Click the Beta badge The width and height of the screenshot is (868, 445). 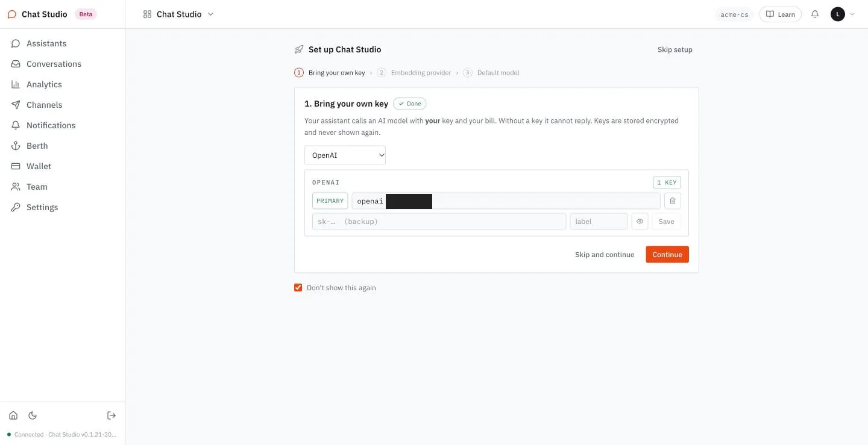pos(86,14)
